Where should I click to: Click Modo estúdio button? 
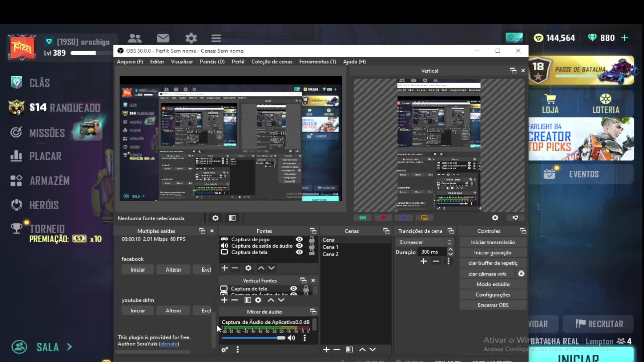point(493,284)
